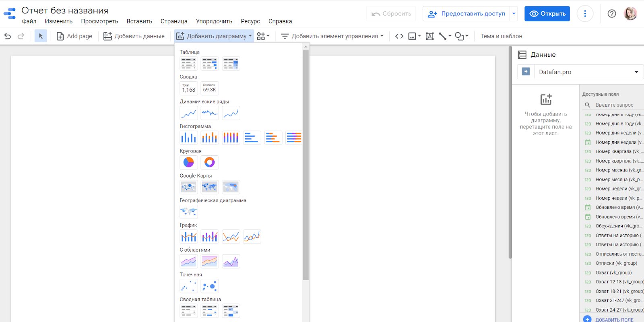This screenshot has height=322, width=644.
Task: Open the Ресурс menu
Action: [x=250, y=21]
